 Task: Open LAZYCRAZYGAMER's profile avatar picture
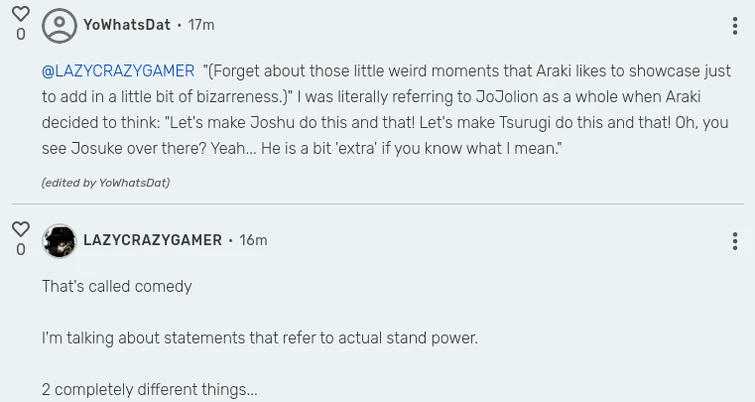pyautogui.click(x=59, y=241)
